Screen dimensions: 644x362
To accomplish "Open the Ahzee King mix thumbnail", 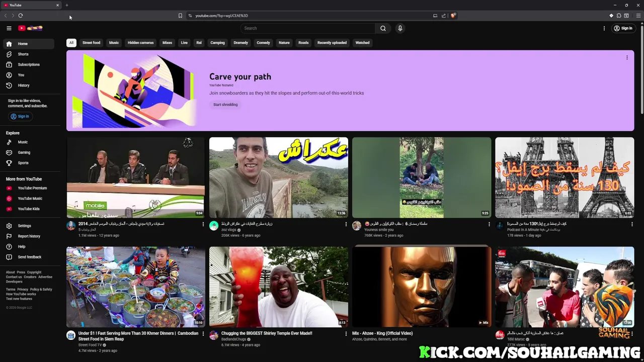I will 422,287.
